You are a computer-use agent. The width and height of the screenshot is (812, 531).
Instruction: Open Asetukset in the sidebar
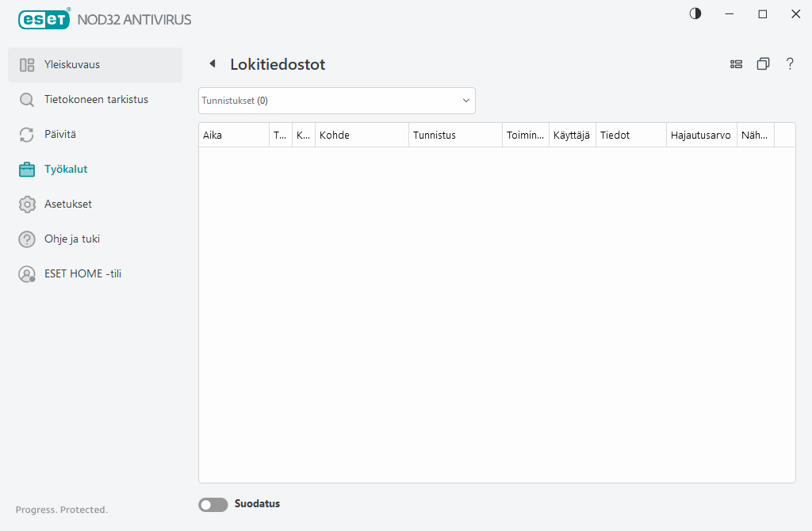pyautogui.click(x=69, y=204)
